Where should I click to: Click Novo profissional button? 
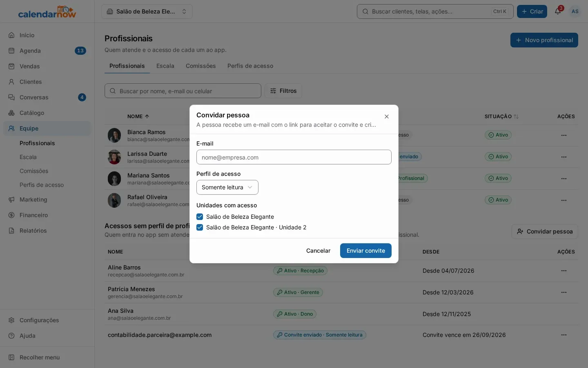coord(544,40)
